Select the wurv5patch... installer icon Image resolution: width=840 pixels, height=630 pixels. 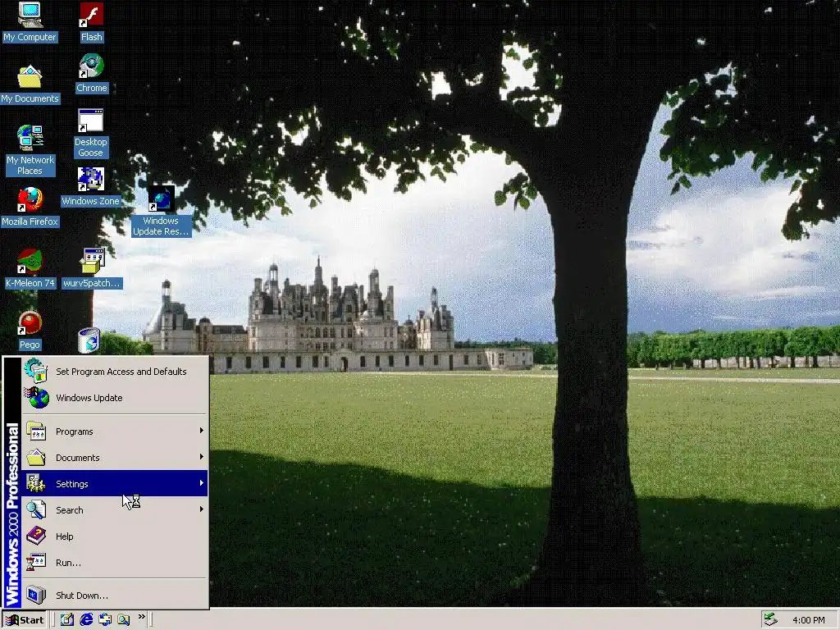point(92,262)
